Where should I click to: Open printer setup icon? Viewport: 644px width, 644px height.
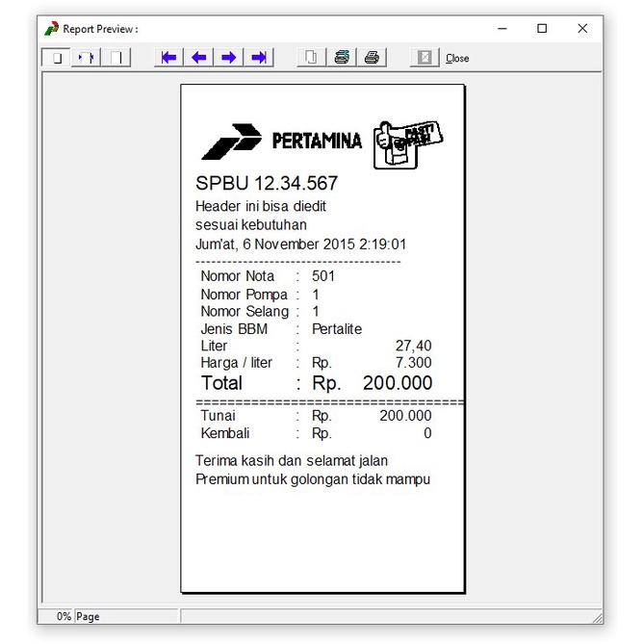point(342,58)
